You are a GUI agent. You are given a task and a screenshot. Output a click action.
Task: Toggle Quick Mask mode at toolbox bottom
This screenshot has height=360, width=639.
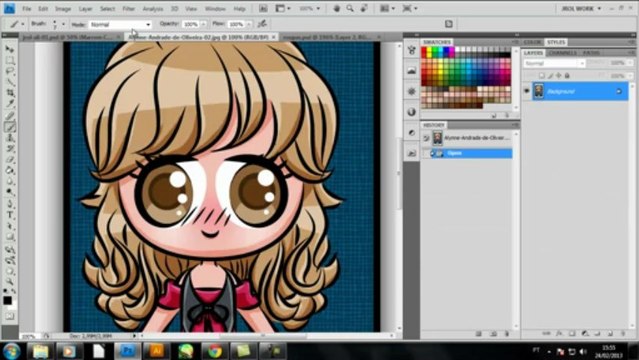click(x=9, y=316)
